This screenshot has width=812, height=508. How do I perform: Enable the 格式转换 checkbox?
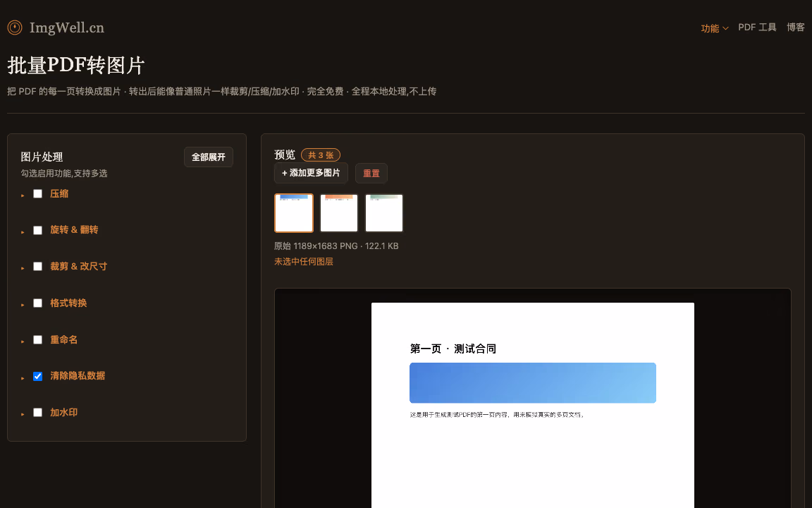(38, 303)
